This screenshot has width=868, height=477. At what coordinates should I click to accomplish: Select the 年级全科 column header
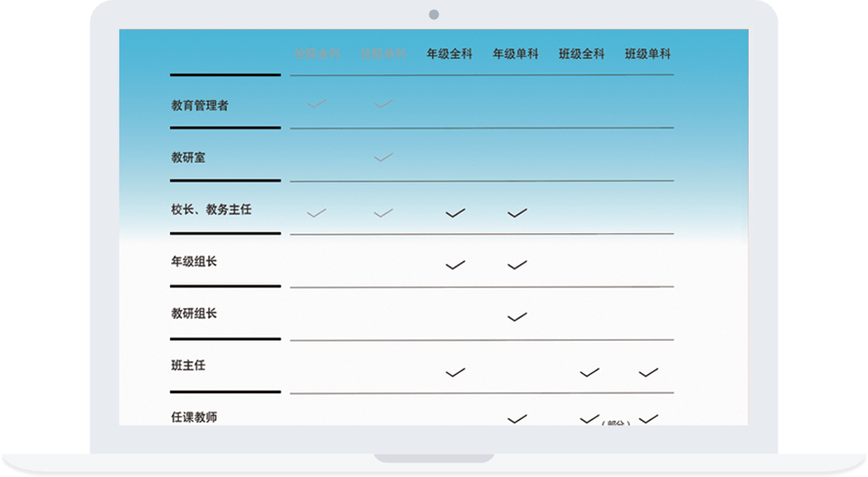pyautogui.click(x=449, y=54)
